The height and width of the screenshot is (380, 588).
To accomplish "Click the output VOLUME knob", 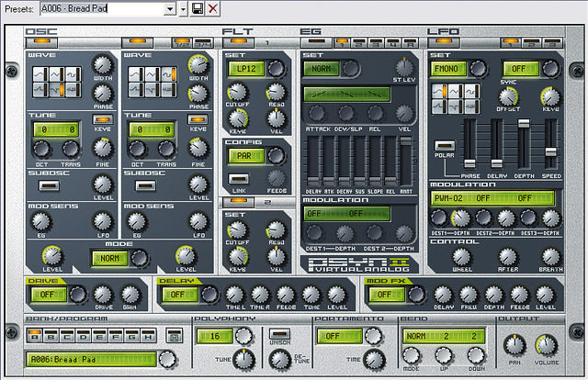I will (547, 345).
